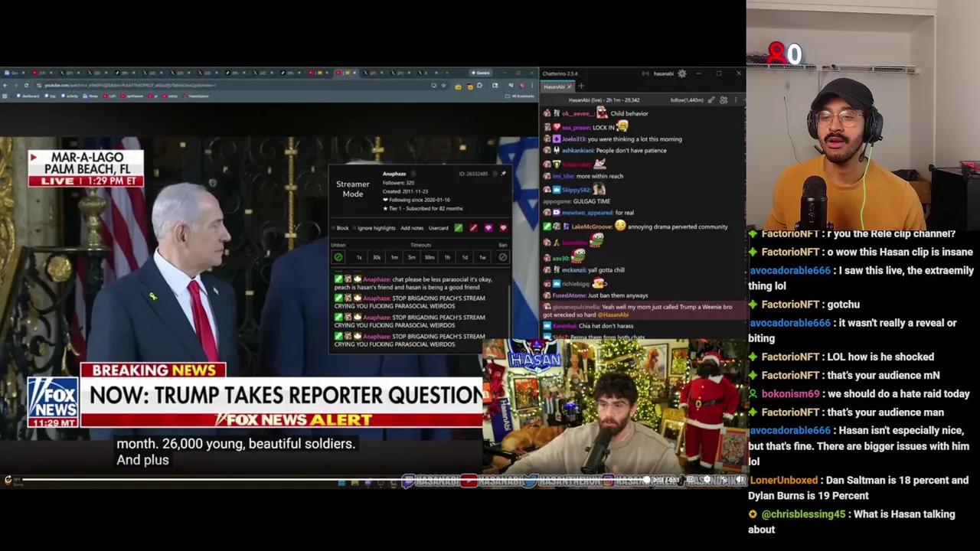Apply 1h timeout to Anaphaze
The height and width of the screenshot is (551, 980).
(447, 257)
